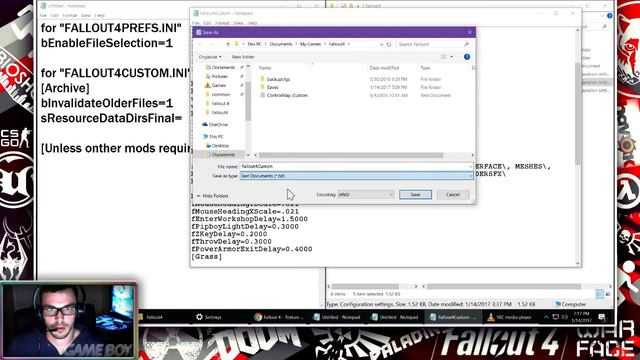Open the change view options dropdown arrow
The height and width of the screenshot is (360, 640).
click(451, 57)
